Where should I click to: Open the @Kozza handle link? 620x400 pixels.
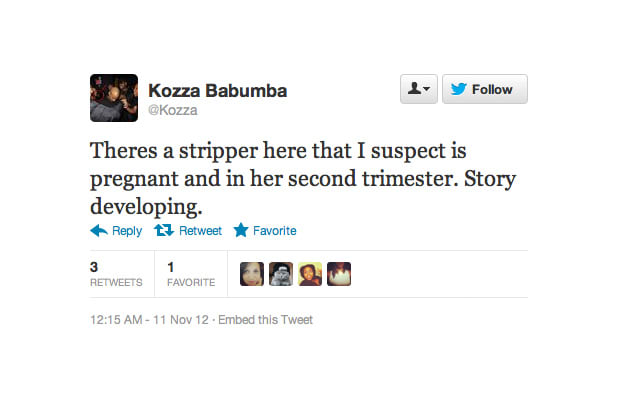[x=173, y=110]
